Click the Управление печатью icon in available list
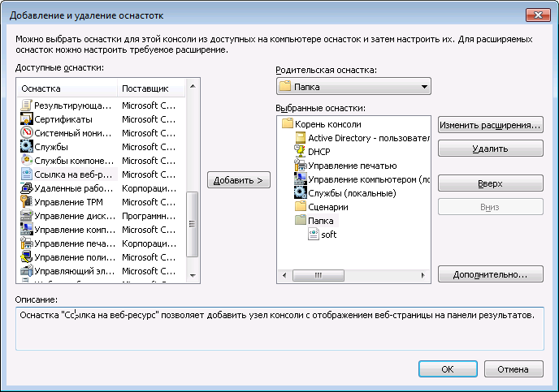The image size is (559, 392). click(26, 243)
